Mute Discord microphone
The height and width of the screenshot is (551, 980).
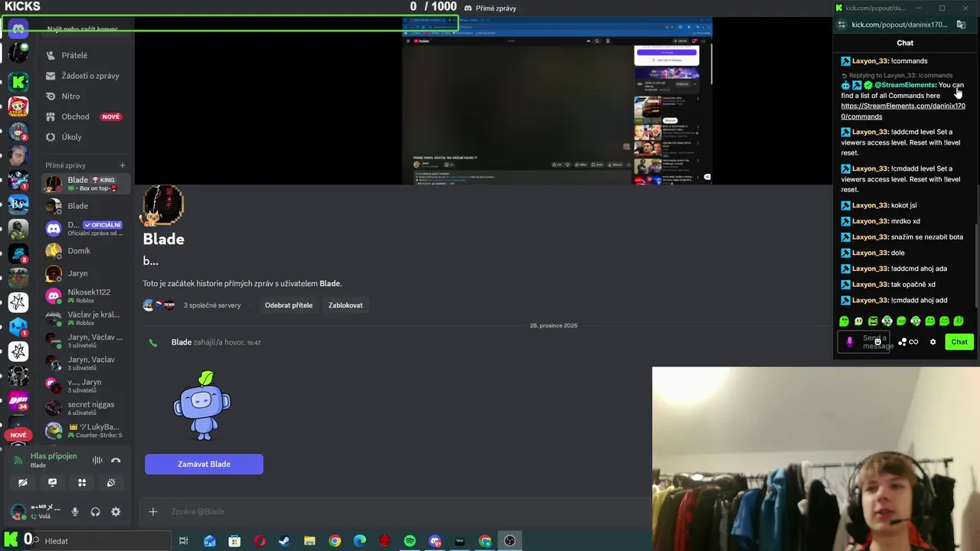[x=75, y=512]
